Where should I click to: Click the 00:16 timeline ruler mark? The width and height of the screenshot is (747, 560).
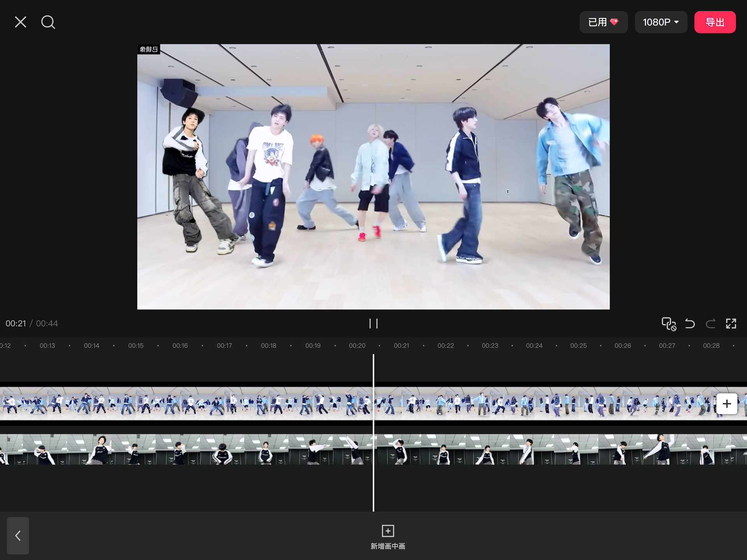[180, 345]
